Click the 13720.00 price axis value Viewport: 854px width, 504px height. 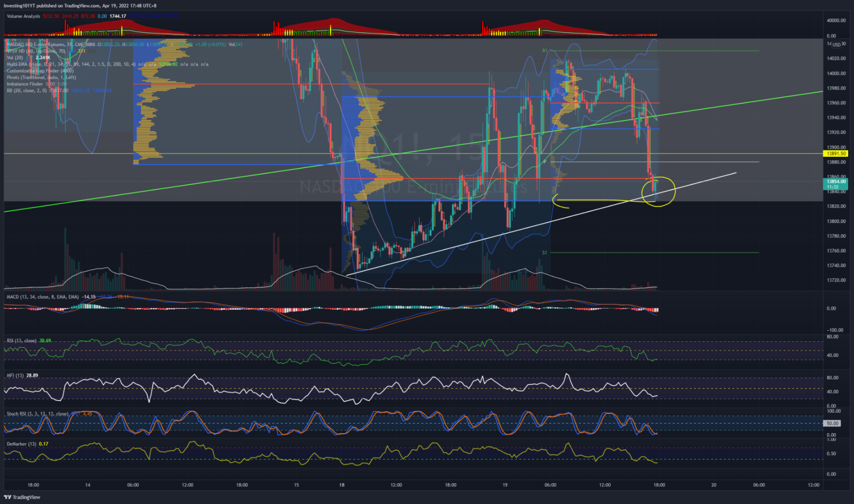836,280
